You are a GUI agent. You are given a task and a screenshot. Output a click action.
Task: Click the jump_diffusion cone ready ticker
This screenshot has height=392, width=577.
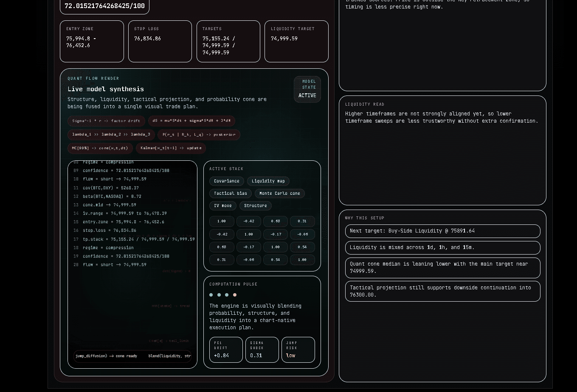107,356
